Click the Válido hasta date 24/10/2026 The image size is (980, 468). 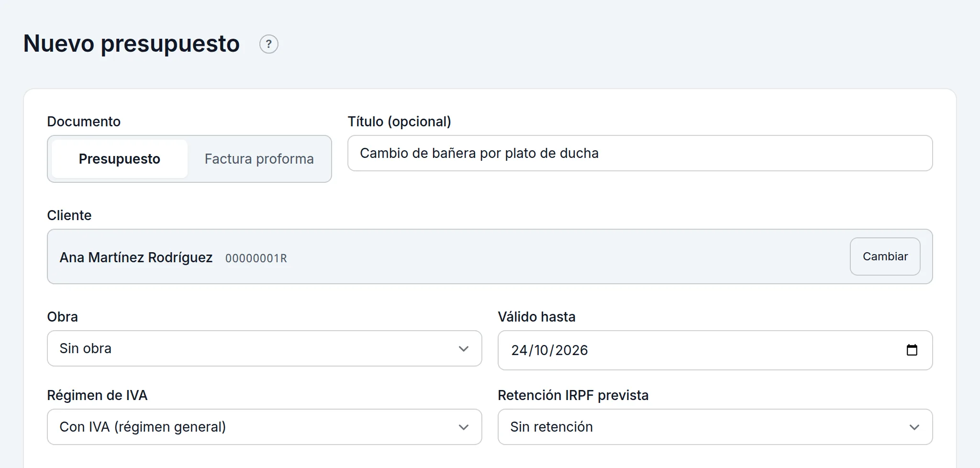point(549,350)
